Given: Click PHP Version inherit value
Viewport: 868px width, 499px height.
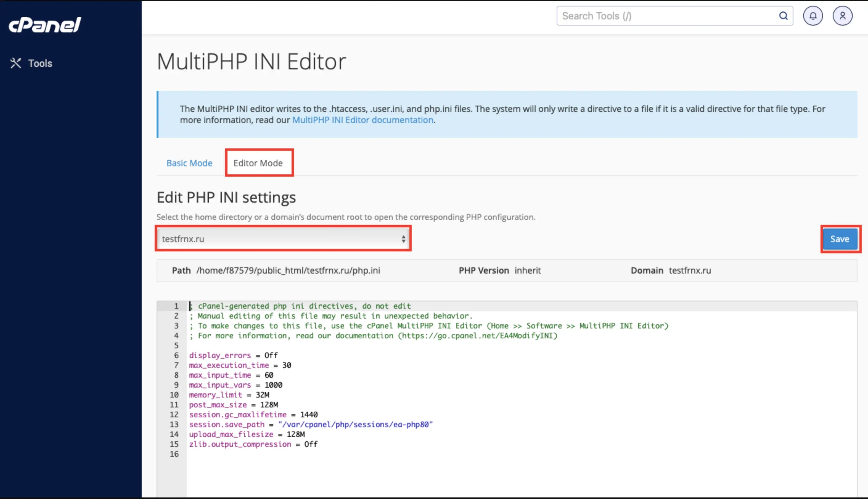Looking at the screenshot, I should pos(527,270).
